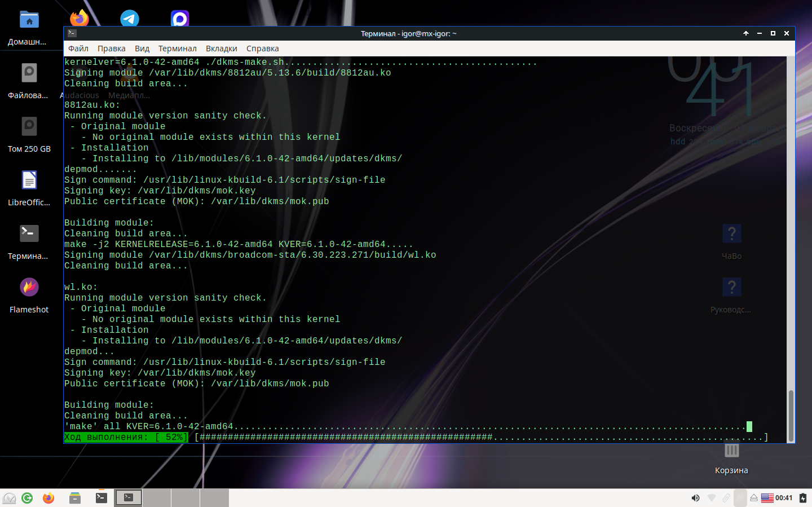Open the Flameshot desktop shortcut
This screenshot has width=812, height=507.
(x=29, y=288)
